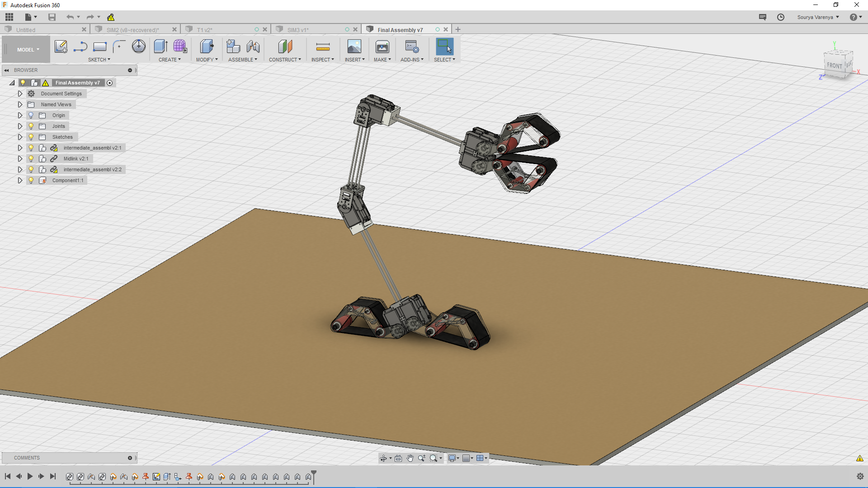The width and height of the screenshot is (868, 488).
Task: Click the 3D Print make icon
Action: click(x=382, y=47)
